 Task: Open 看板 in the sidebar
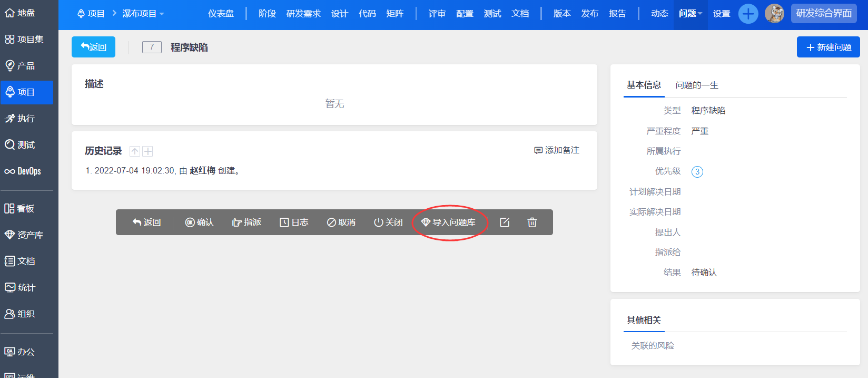19,209
